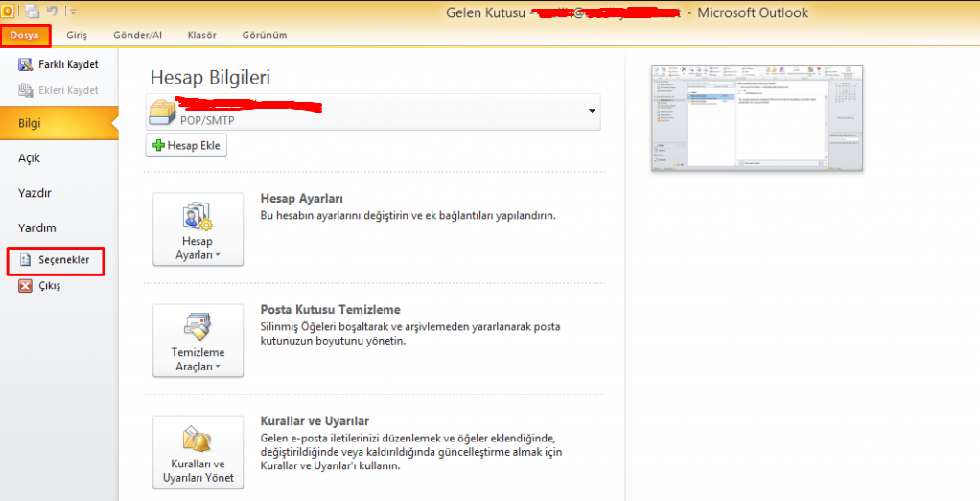Click the Ekleri Kaydet paperclip icon

coord(25,90)
